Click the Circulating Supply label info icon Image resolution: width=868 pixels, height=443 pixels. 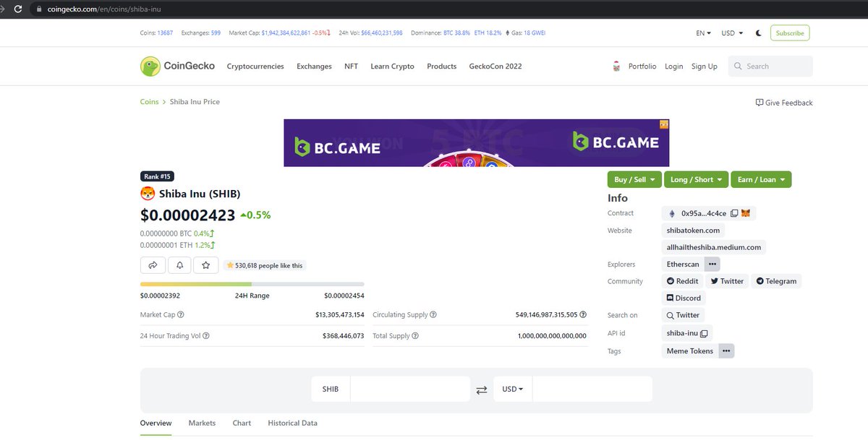(433, 315)
